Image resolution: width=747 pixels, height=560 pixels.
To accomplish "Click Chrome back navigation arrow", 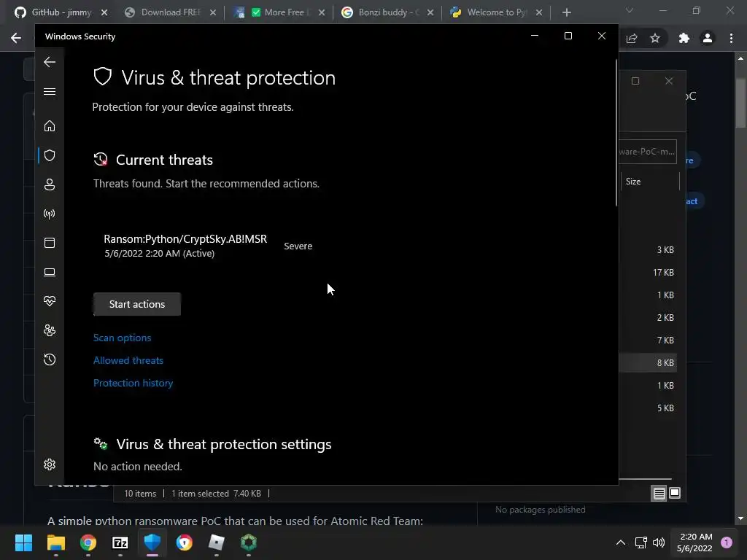I will pos(16,38).
